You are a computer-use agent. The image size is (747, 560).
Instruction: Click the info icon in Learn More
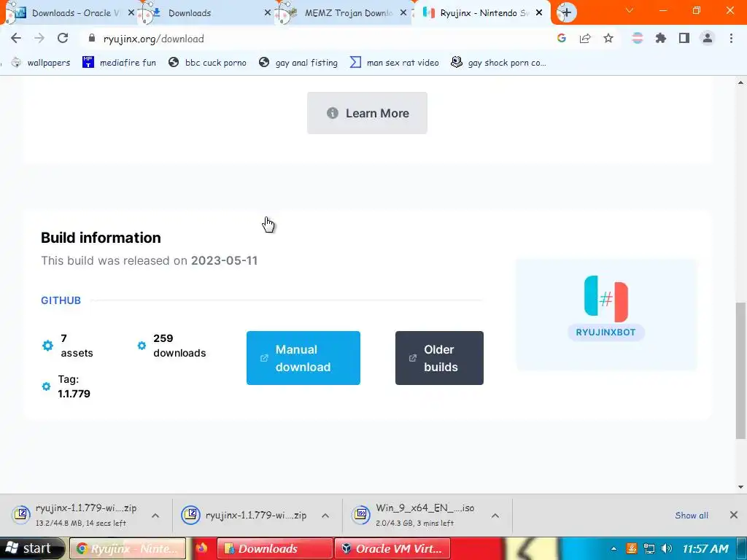pyautogui.click(x=333, y=113)
